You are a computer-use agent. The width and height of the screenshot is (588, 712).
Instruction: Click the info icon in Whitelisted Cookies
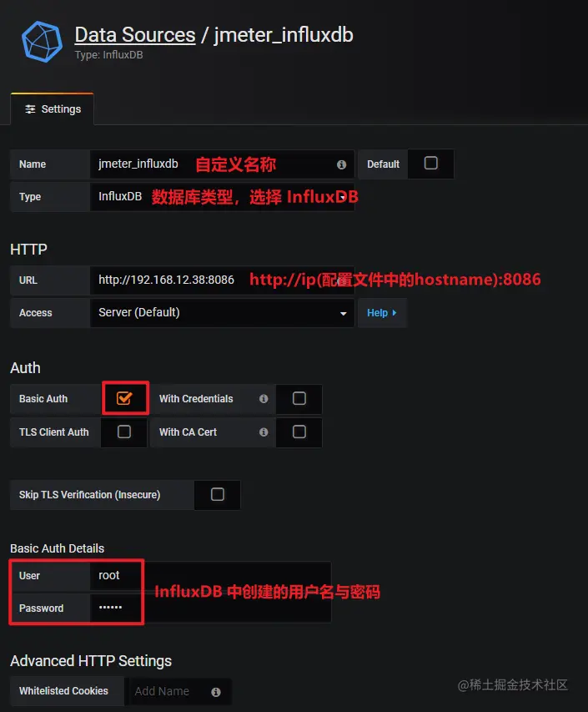point(216,692)
